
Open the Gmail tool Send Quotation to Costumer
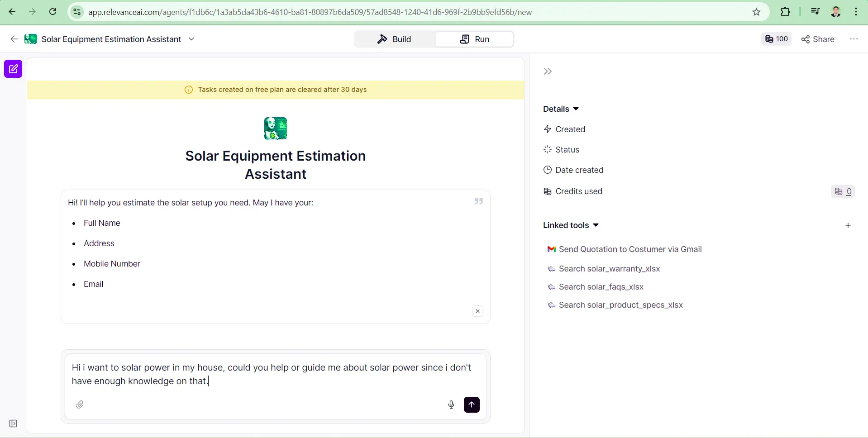click(x=629, y=249)
